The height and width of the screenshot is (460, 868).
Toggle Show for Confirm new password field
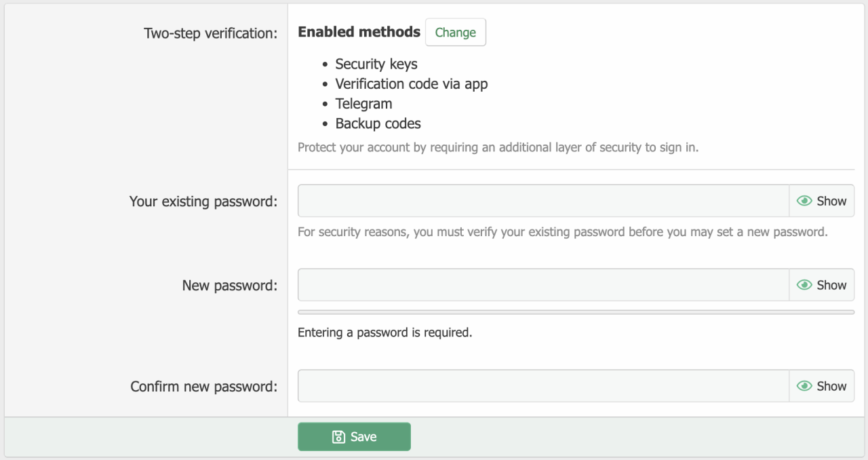pos(821,386)
